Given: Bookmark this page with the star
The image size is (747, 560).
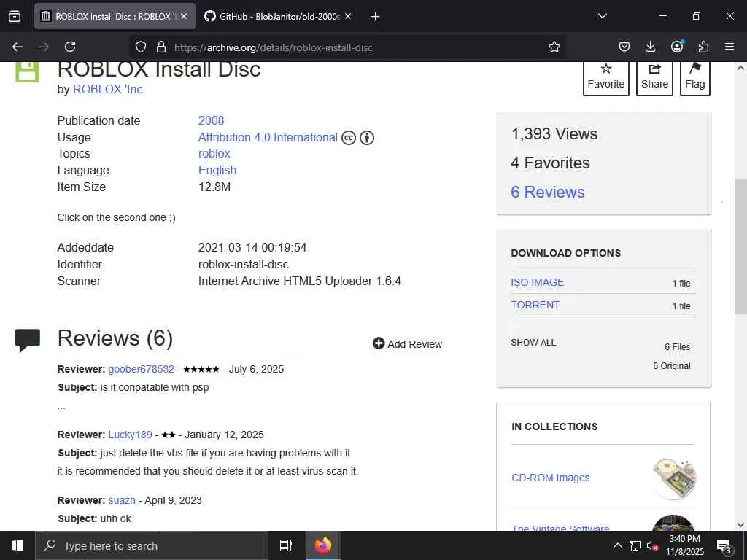Looking at the screenshot, I should click(x=554, y=47).
